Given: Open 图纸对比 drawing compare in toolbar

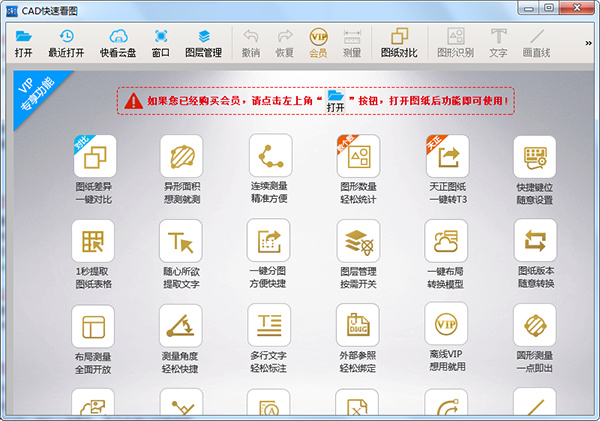Looking at the screenshot, I should click(x=399, y=43).
